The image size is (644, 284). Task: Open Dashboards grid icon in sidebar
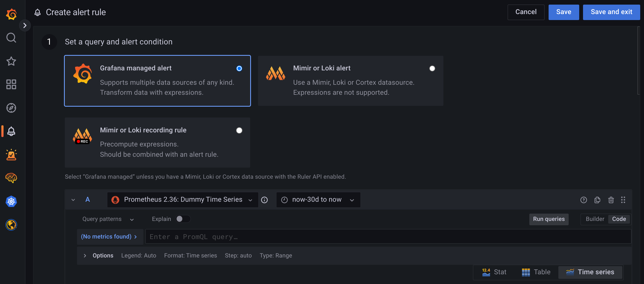tap(11, 84)
